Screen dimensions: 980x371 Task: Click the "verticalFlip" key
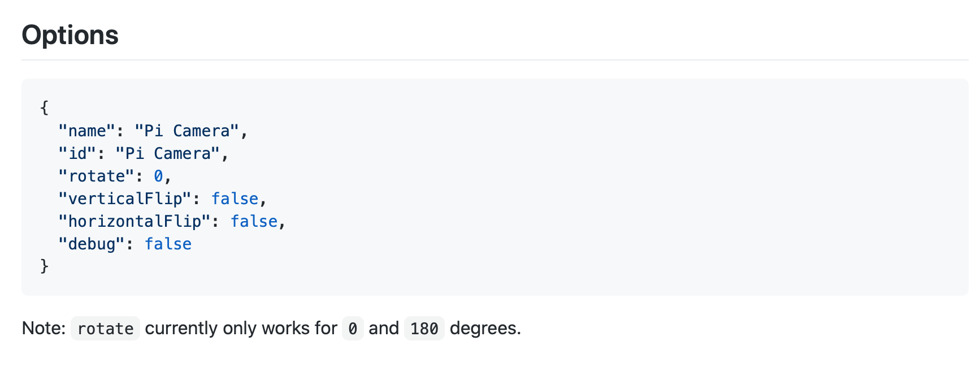coord(125,199)
